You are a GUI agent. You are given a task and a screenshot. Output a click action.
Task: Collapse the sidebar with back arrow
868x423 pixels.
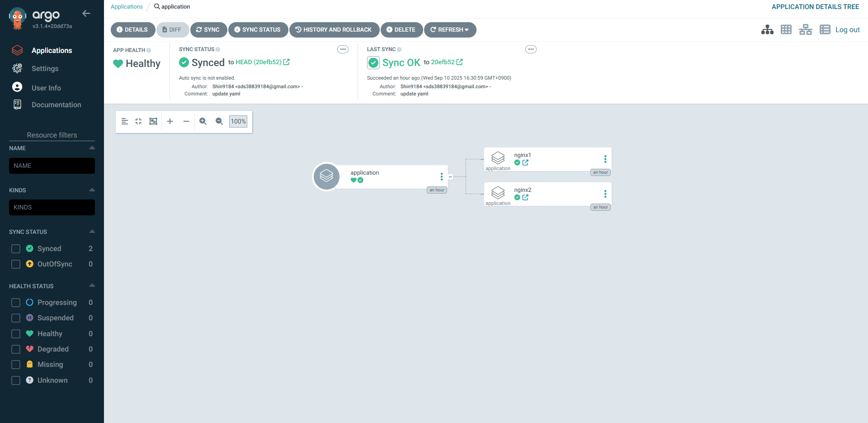coord(86,14)
